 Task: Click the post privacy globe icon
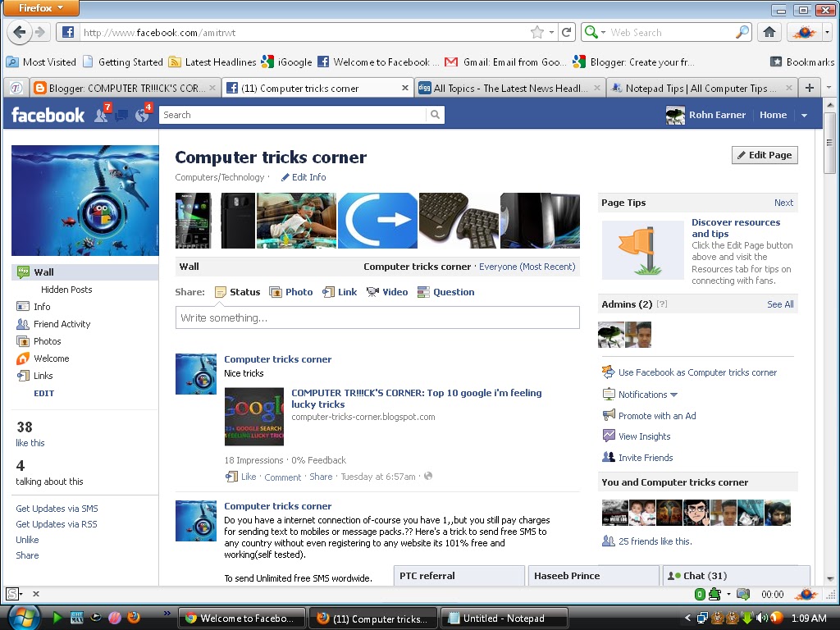(428, 476)
